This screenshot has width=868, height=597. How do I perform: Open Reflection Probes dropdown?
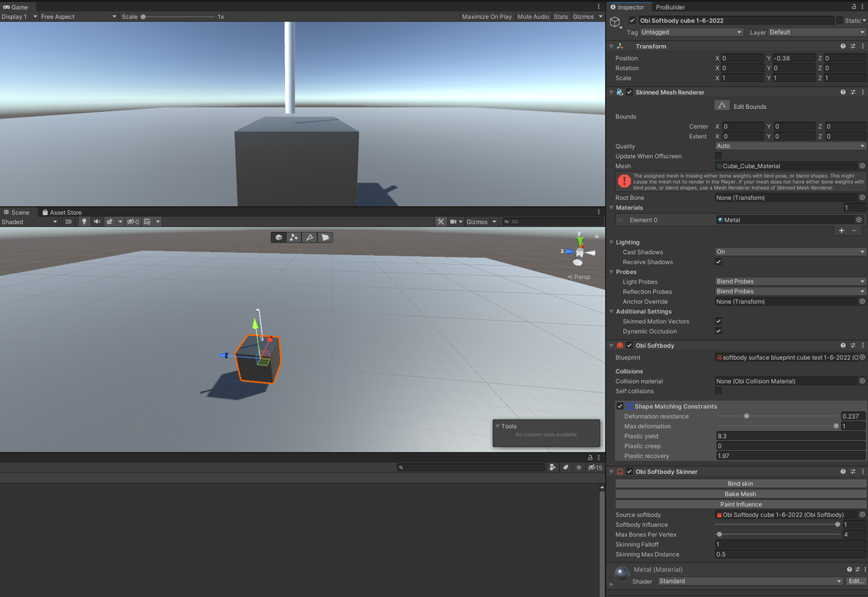tap(790, 292)
